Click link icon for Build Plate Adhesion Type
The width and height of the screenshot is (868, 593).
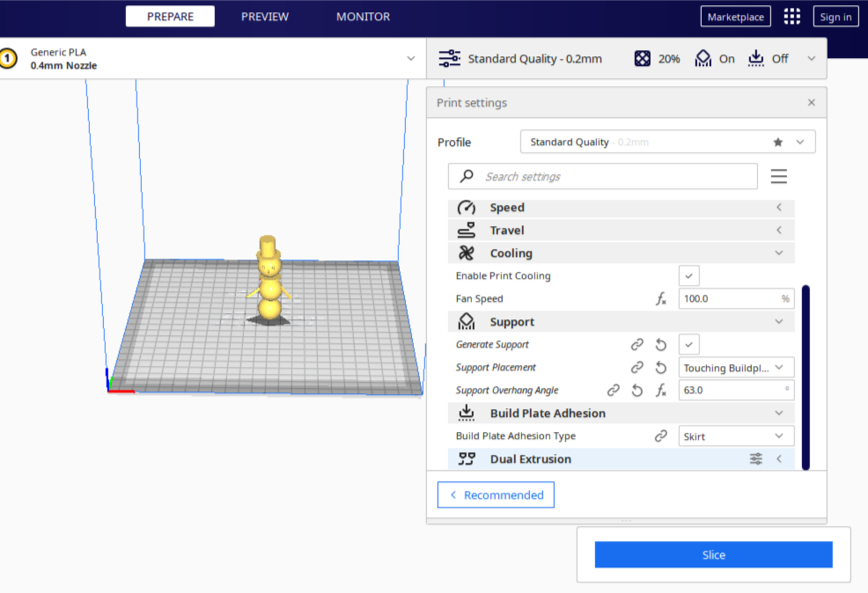click(x=661, y=436)
